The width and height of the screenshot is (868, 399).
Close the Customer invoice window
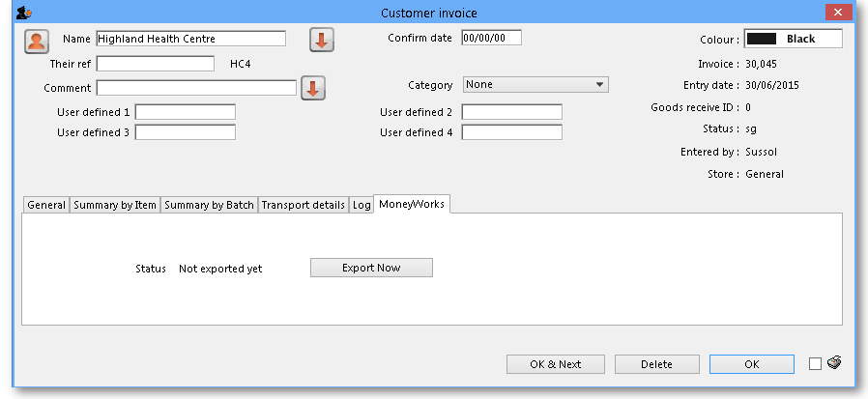click(837, 13)
